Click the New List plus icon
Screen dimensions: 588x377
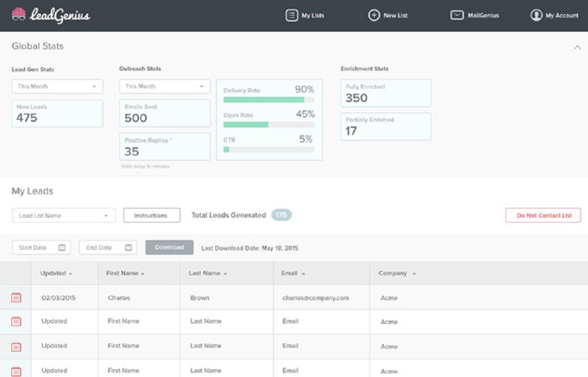tap(374, 15)
